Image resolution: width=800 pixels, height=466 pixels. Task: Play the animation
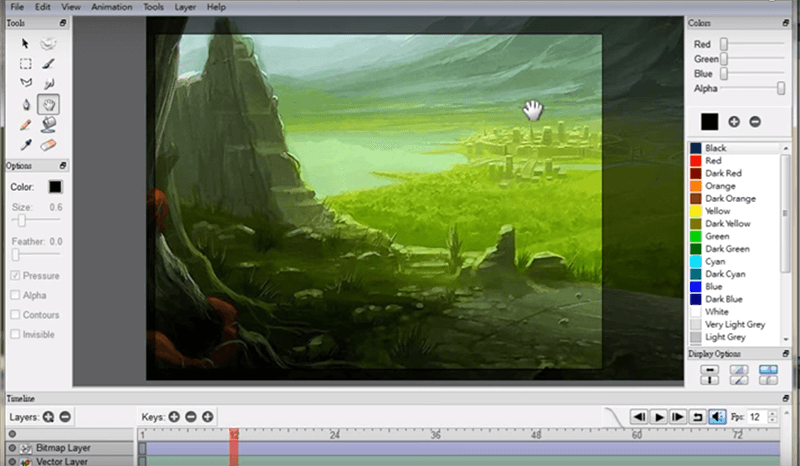(x=659, y=417)
